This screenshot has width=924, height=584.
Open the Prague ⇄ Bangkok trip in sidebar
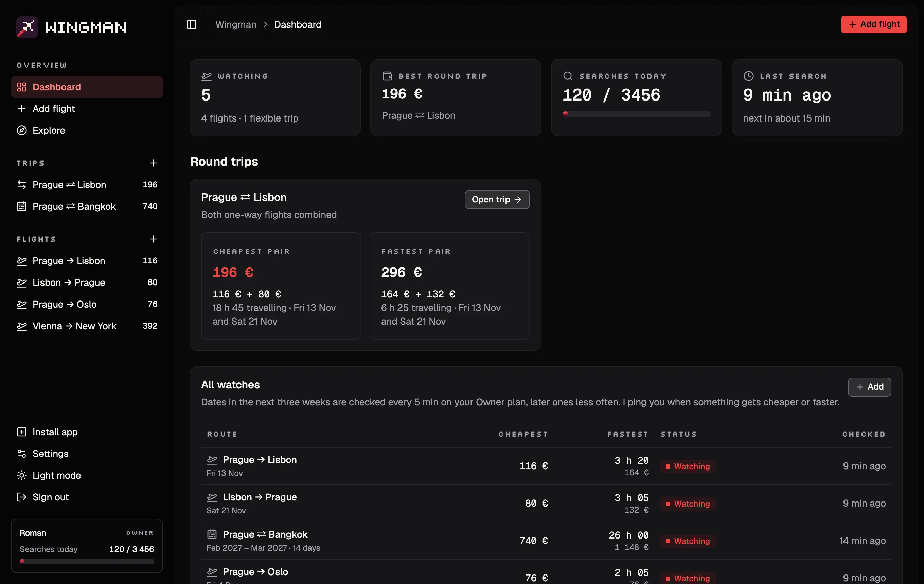(x=87, y=207)
